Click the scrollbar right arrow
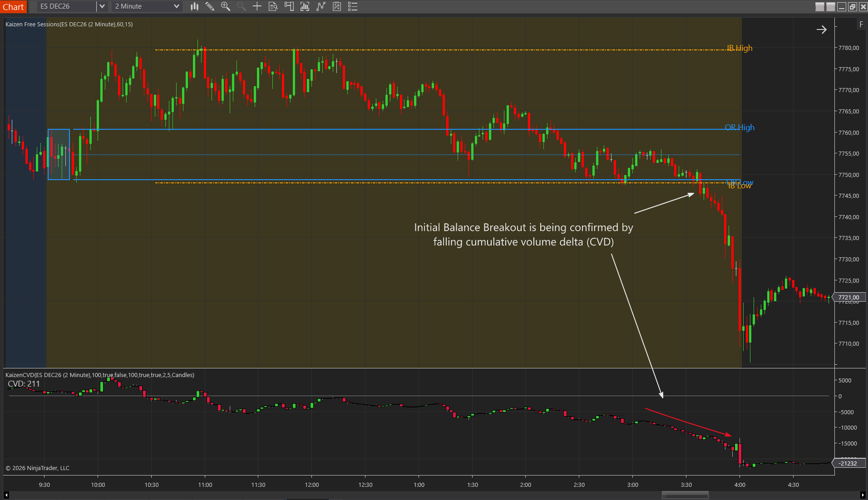 [x=863, y=495]
